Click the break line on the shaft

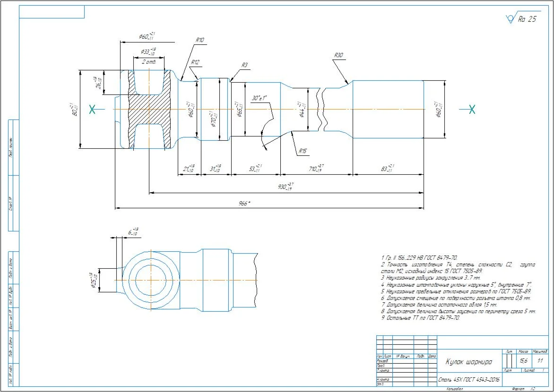point(322,109)
